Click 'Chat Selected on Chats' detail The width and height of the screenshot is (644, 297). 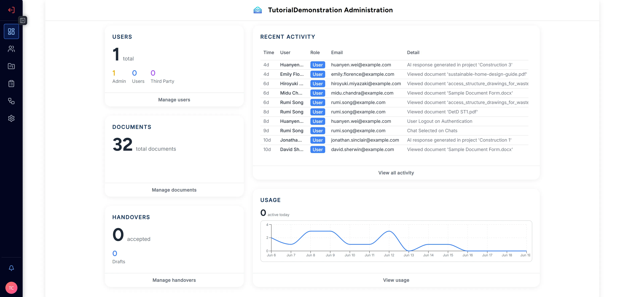click(x=432, y=131)
